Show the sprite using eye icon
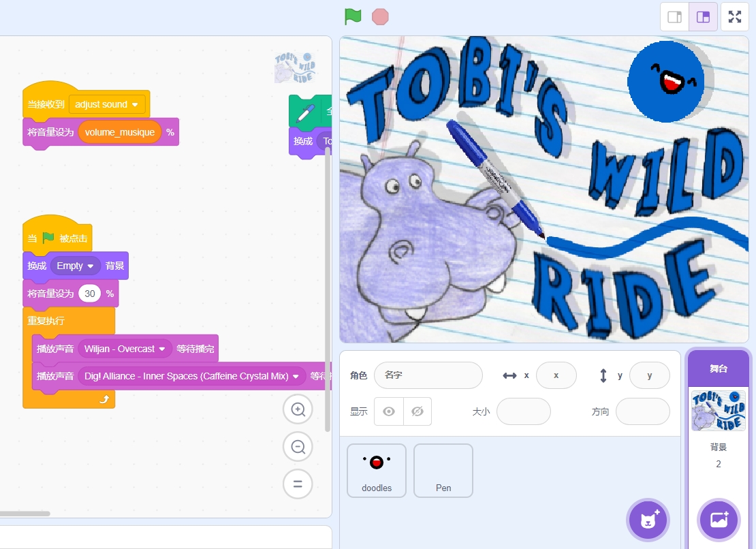 click(389, 411)
